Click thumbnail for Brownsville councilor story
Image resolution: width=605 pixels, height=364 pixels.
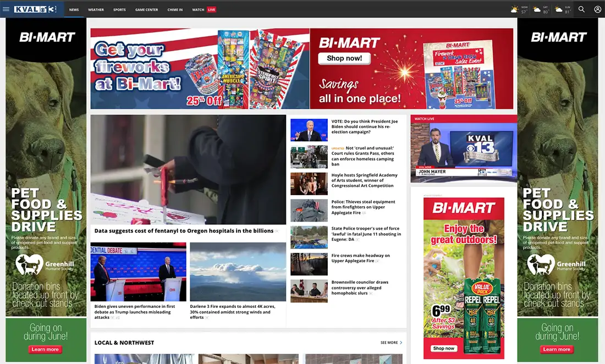[309, 291]
